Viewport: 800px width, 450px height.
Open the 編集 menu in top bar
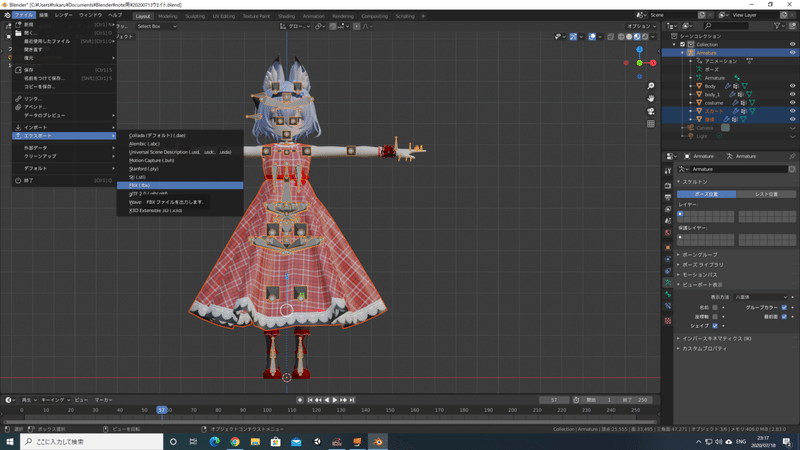pos(44,15)
